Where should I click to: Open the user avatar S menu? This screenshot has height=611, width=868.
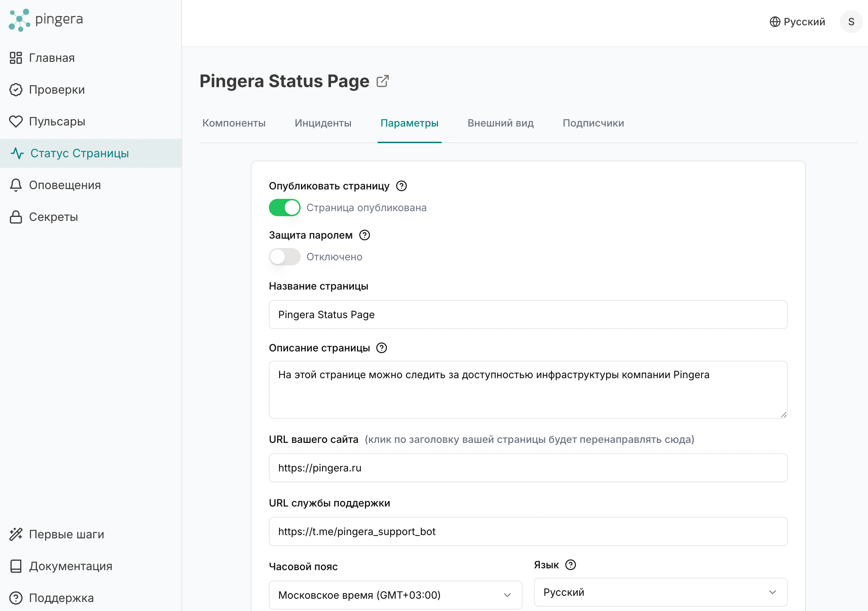[851, 22]
